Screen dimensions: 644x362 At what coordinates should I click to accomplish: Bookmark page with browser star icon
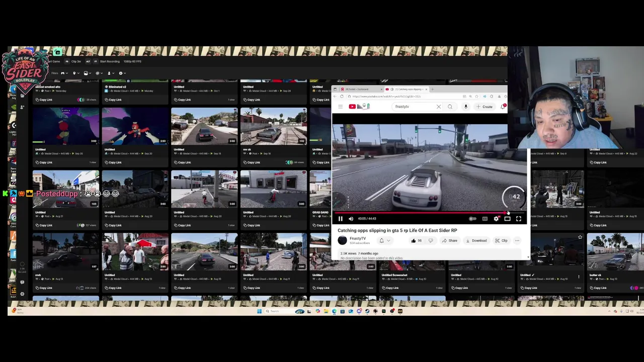click(476, 97)
